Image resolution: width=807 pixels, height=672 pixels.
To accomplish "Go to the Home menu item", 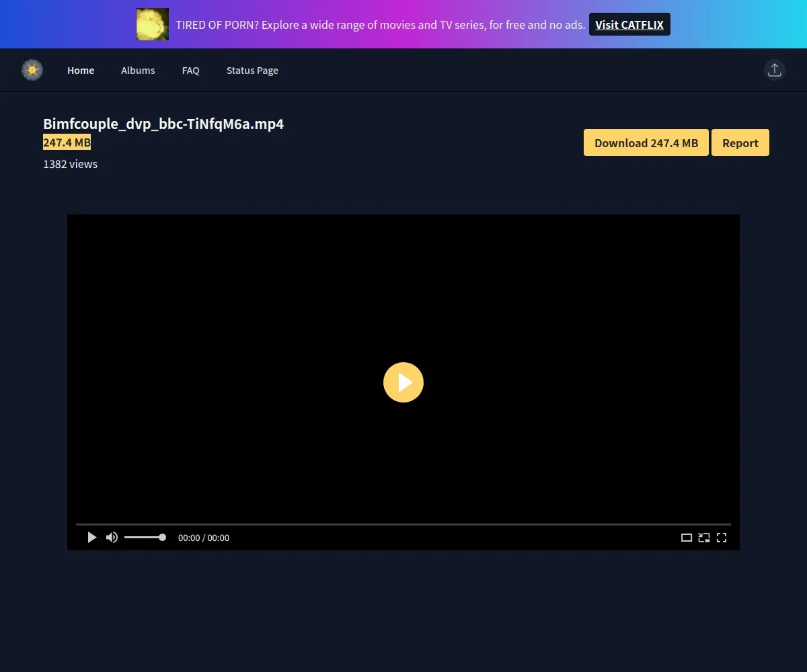I will [81, 71].
